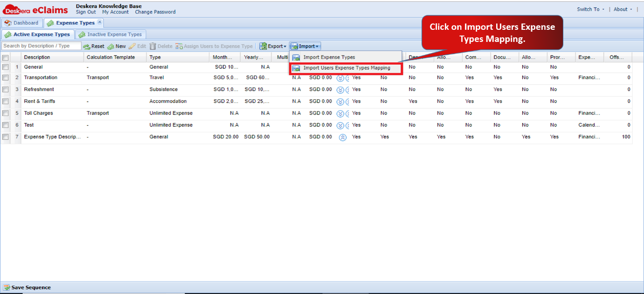Image resolution: width=644 pixels, height=294 pixels.
Task: Click the Refreshment description cell
Action: point(53,89)
